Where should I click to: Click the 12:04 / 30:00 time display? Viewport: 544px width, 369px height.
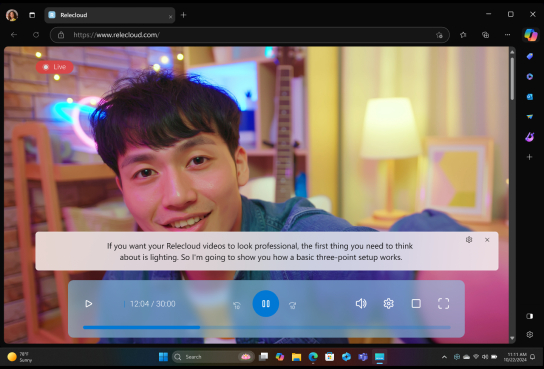pyautogui.click(x=153, y=304)
